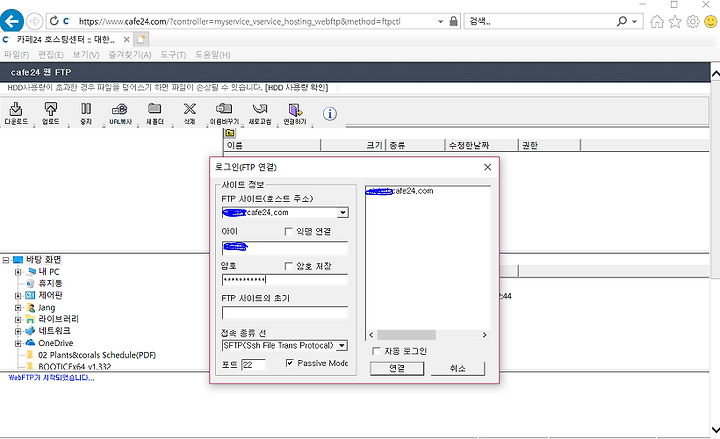Open the 파일(F) menu
The image size is (720, 439).
(x=16, y=55)
